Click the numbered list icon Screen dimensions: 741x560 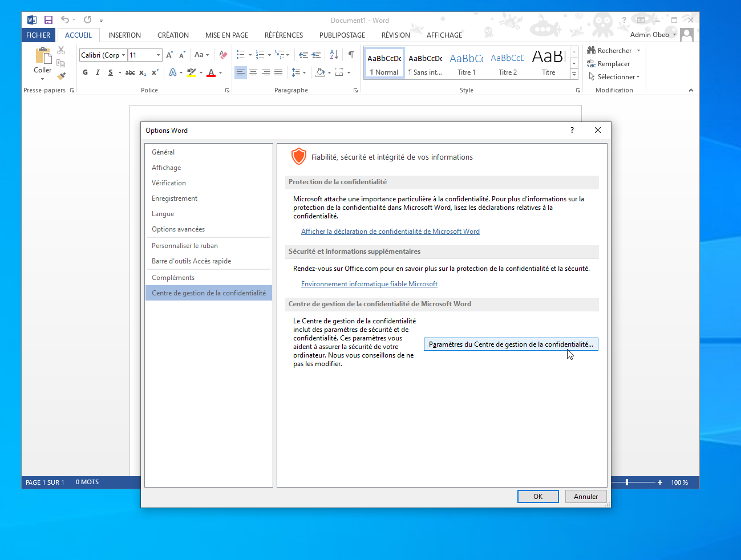[x=260, y=55]
